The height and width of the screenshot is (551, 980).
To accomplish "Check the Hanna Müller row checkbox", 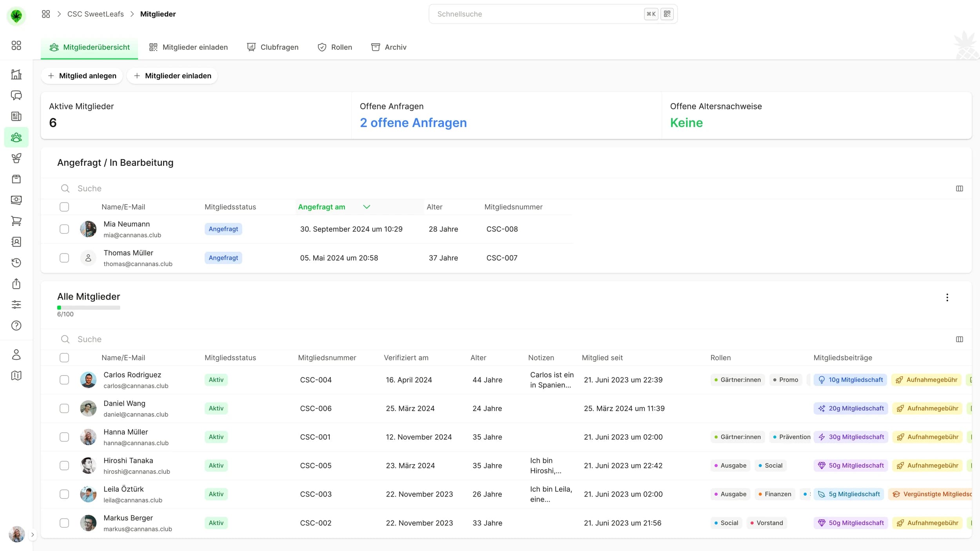I will click(64, 437).
